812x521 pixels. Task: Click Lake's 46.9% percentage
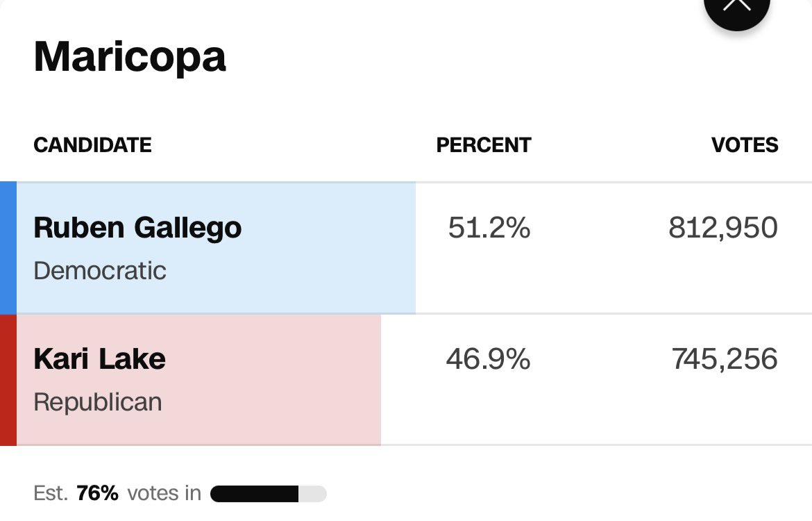(x=488, y=359)
